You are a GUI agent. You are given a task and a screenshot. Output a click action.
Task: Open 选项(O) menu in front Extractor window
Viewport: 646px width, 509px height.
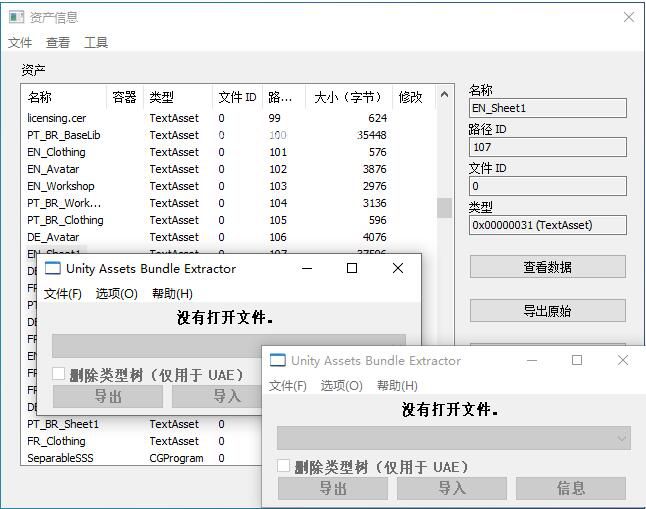click(342, 386)
